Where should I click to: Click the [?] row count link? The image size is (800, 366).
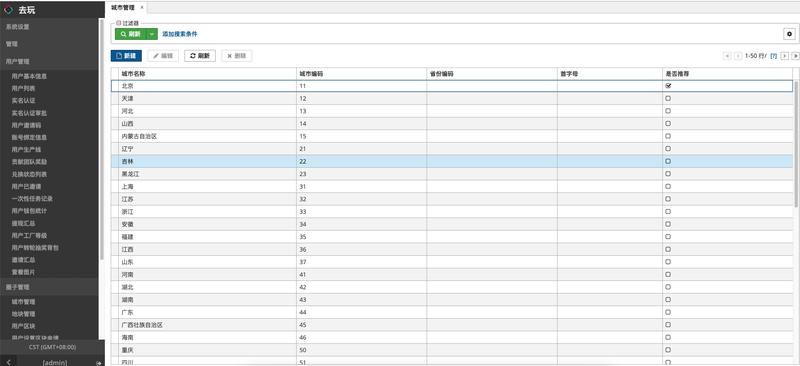point(773,56)
